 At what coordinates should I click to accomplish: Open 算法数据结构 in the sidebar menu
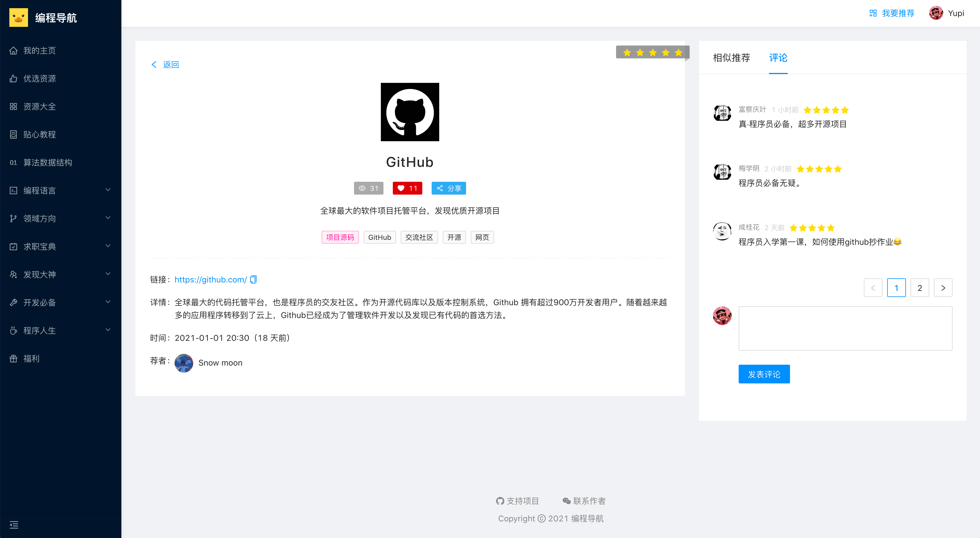48,162
